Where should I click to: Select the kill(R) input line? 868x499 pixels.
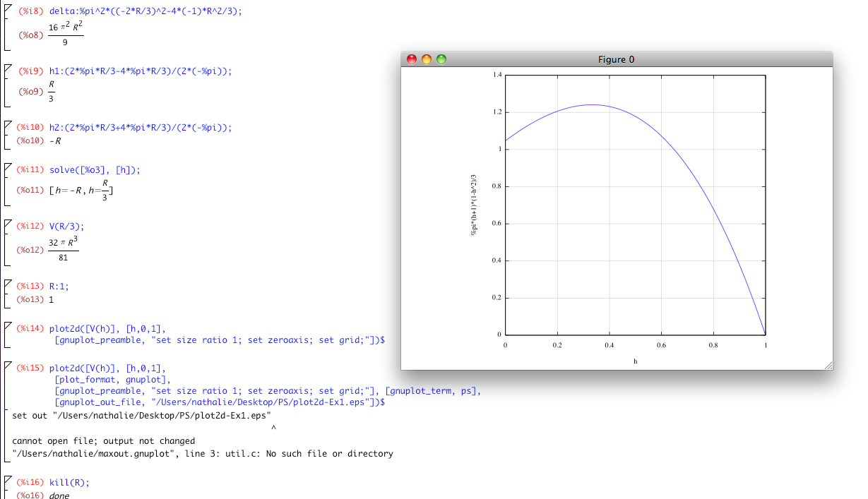[x=69, y=483]
